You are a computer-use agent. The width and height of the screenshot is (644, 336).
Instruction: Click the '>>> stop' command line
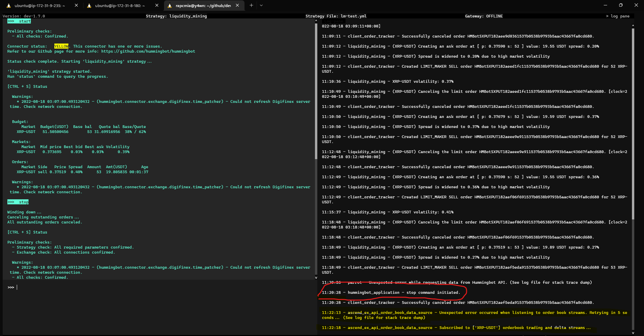18,202
